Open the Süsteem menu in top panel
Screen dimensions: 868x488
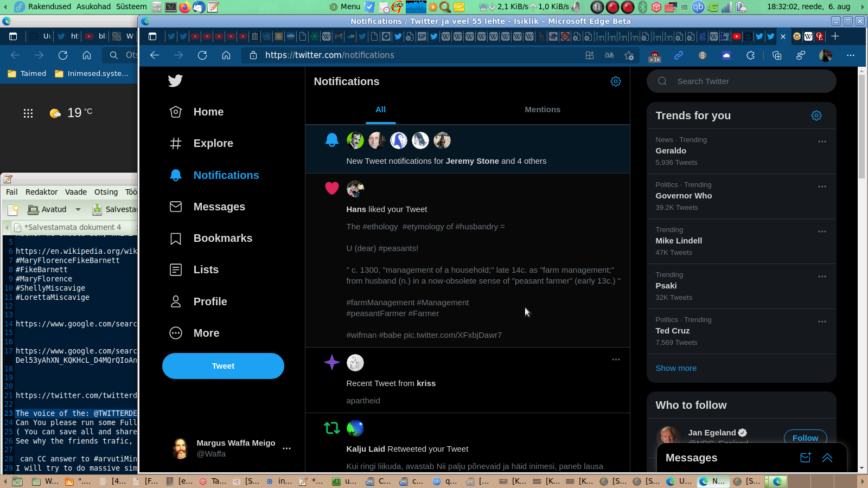pyautogui.click(x=131, y=7)
